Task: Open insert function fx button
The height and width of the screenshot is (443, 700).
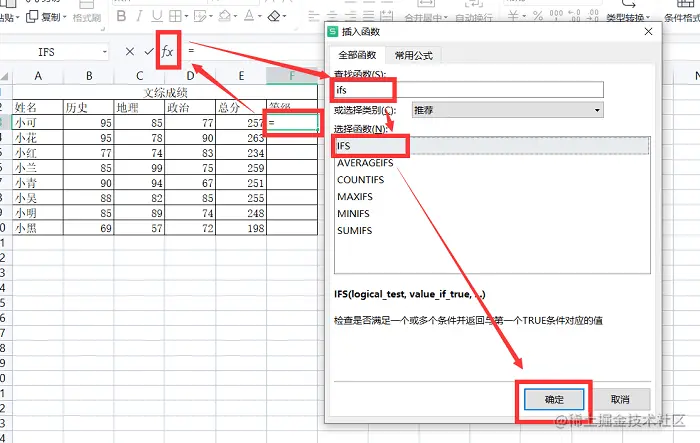Action: pos(167,51)
